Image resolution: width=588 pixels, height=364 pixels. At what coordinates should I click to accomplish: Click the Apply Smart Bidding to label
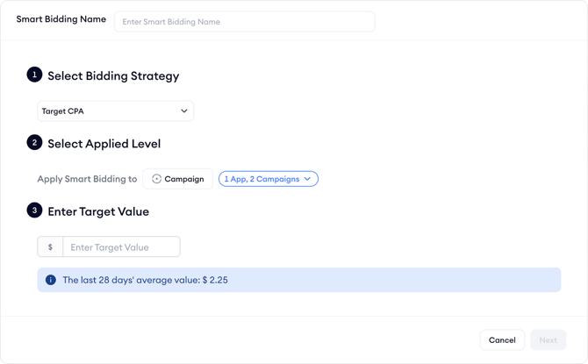click(87, 179)
